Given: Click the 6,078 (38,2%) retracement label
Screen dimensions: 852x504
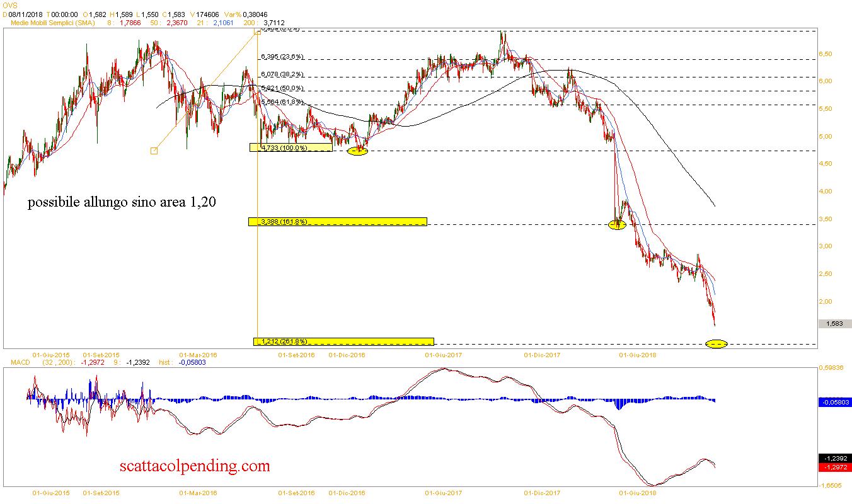Looking at the screenshot, I should tap(282, 74).
